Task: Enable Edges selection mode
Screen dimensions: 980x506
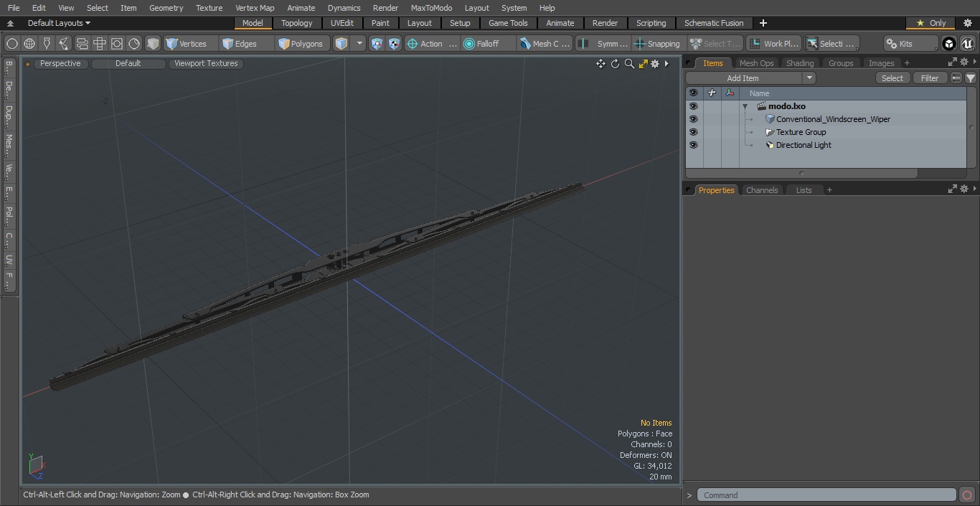Action: tap(247, 44)
